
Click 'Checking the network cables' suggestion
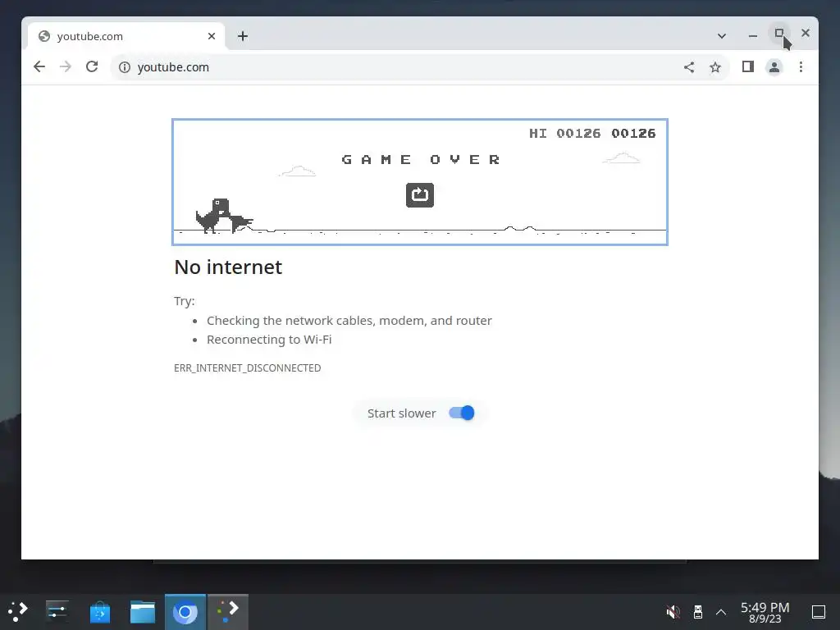[x=349, y=321]
